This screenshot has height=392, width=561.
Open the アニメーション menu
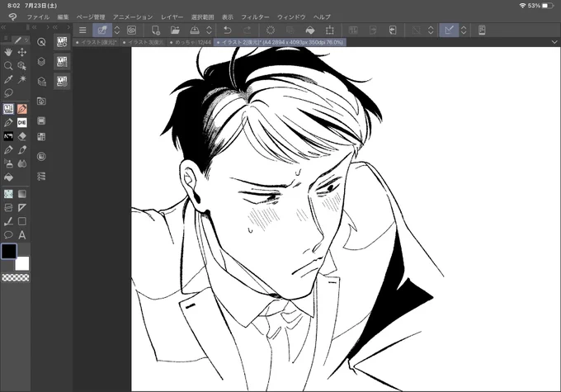click(x=133, y=17)
